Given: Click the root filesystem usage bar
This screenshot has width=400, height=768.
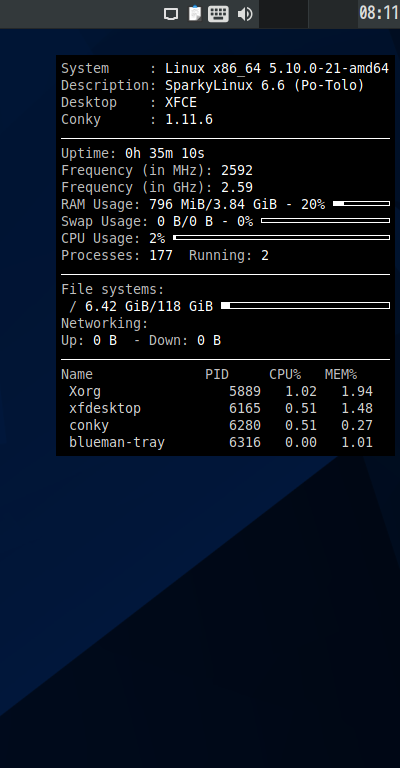Looking at the screenshot, I should click(306, 306).
